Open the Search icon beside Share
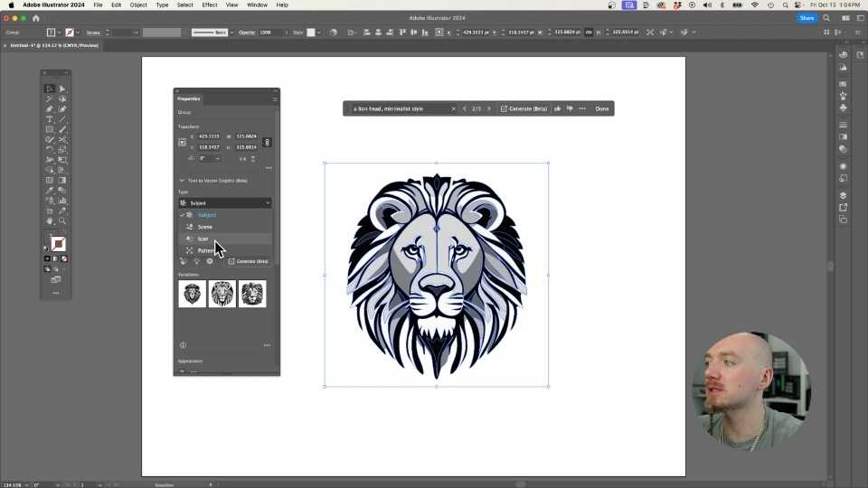 pyautogui.click(x=826, y=18)
